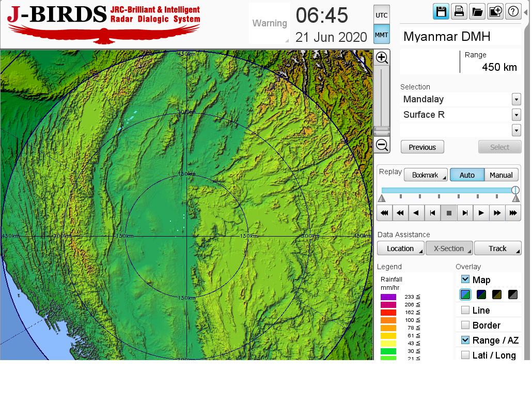The image size is (532, 419).
Task: Open the Surface R product dropdown
Action: 516,115
